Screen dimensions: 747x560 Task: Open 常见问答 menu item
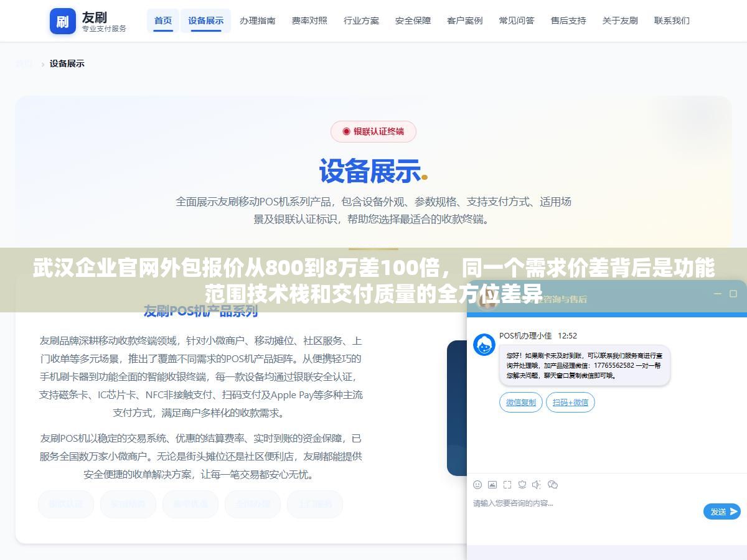516,21
